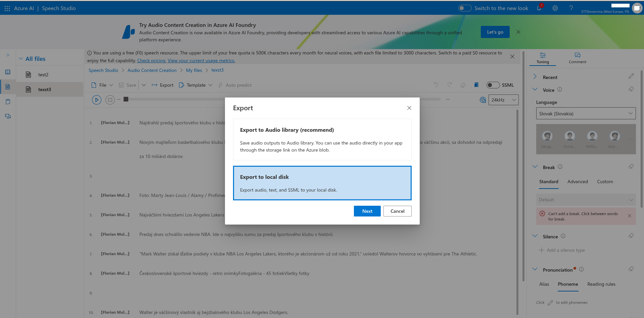Viewport: 644px width, 318px height.
Task: Click the play audio button
Action: (x=97, y=100)
